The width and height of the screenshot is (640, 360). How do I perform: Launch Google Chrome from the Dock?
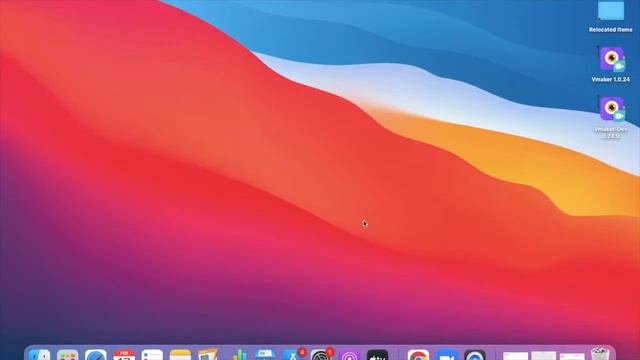tap(418, 355)
